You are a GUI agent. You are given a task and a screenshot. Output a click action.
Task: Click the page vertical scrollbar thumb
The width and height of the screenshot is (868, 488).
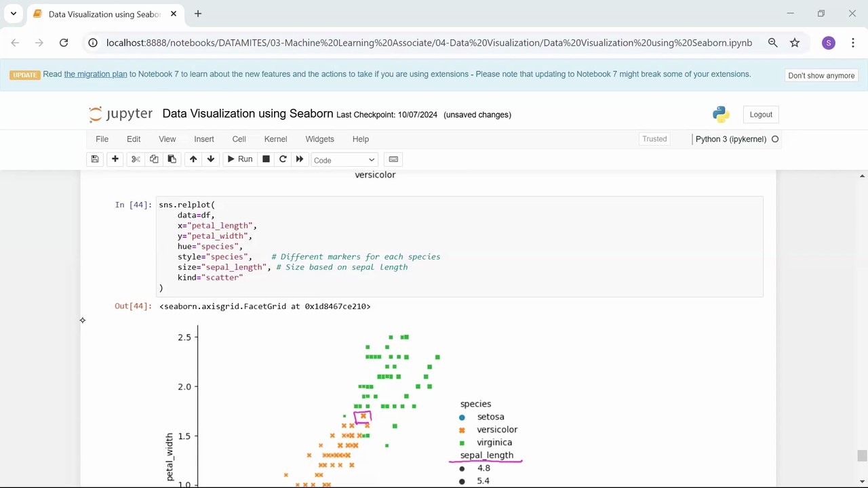click(862, 455)
